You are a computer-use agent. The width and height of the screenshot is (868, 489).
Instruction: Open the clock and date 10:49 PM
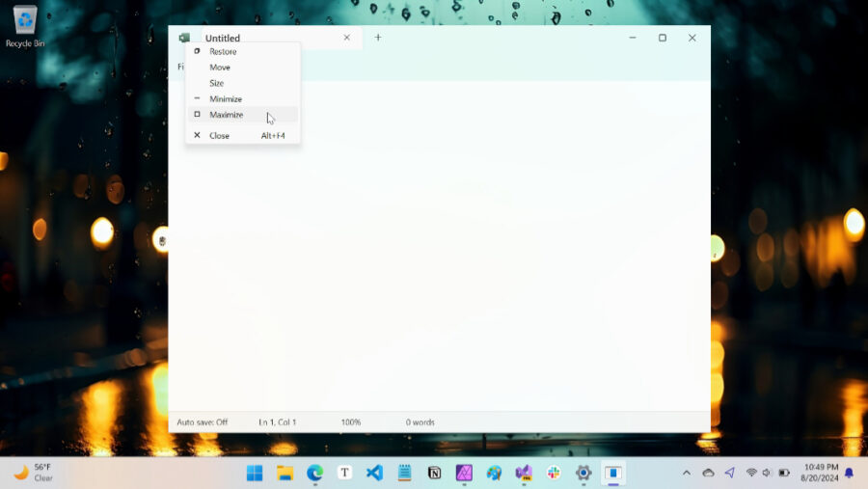(x=819, y=473)
